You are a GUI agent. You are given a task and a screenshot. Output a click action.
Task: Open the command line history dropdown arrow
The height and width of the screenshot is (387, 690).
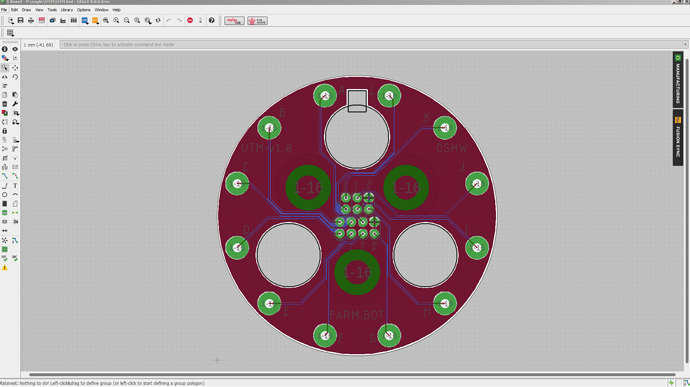[685, 44]
